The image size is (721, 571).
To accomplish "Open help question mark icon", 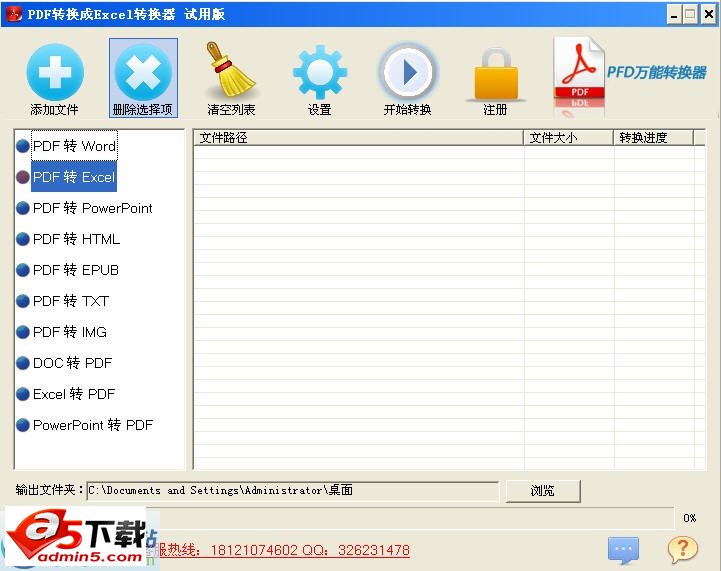I will [x=682, y=549].
